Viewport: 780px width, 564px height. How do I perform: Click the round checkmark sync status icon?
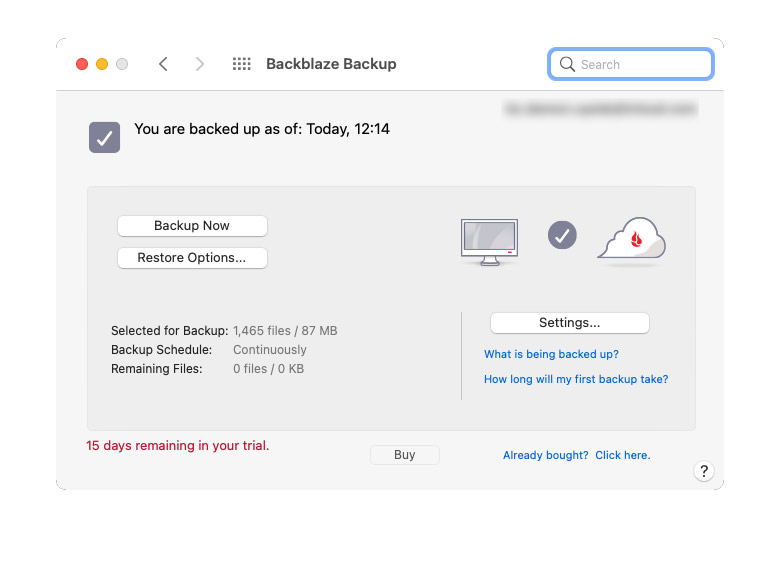562,235
